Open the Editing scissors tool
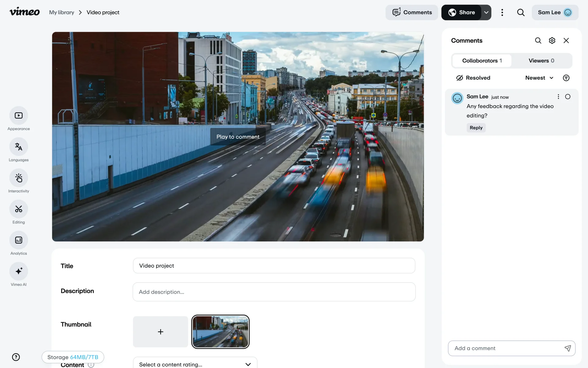The height and width of the screenshot is (368, 588). (19, 209)
